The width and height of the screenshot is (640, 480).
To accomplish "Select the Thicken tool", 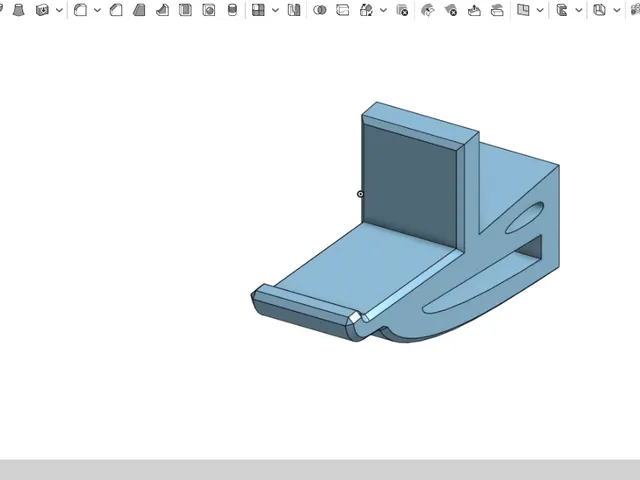I will tap(42, 10).
